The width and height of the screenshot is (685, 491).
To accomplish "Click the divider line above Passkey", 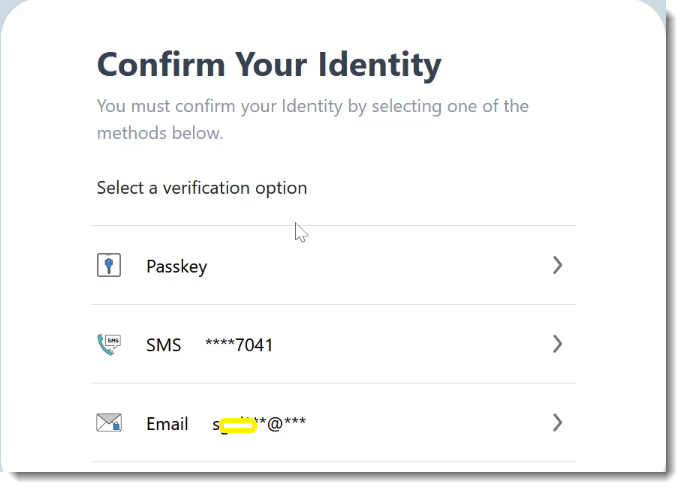I will click(333, 225).
